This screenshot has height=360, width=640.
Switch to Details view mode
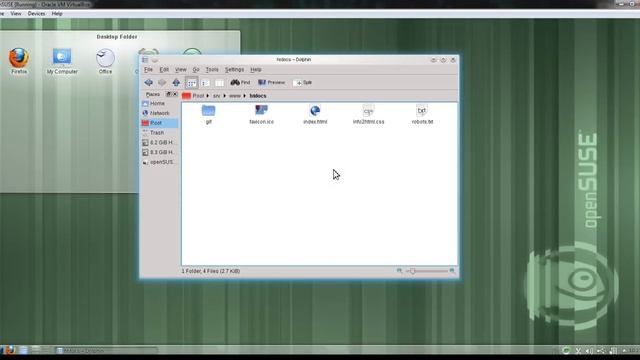click(x=205, y=83)
